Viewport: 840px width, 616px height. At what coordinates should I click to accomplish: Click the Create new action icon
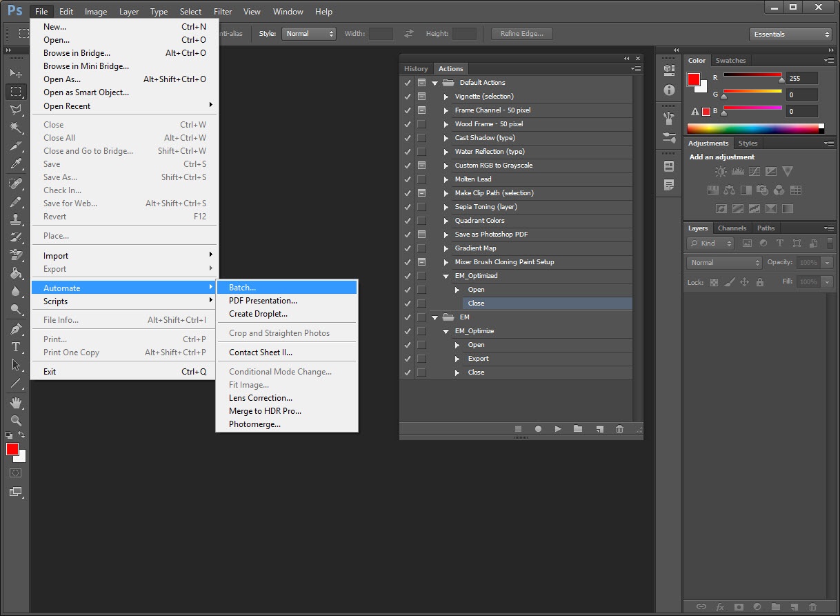(599, 428)
